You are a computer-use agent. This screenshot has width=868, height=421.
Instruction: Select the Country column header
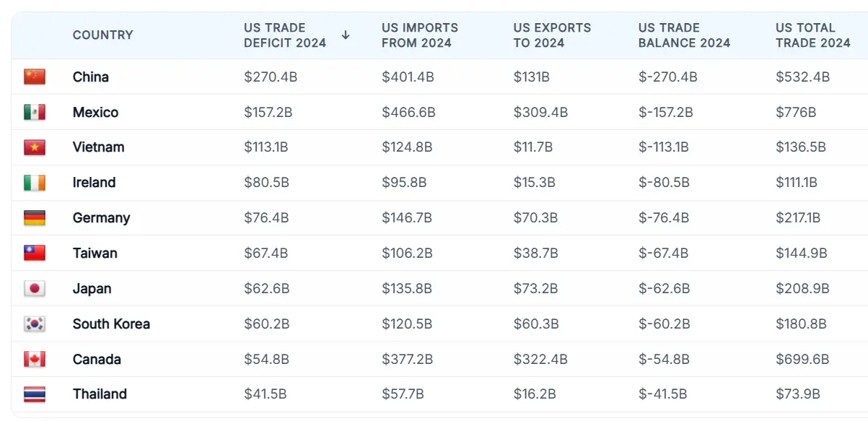coord(102,35)
